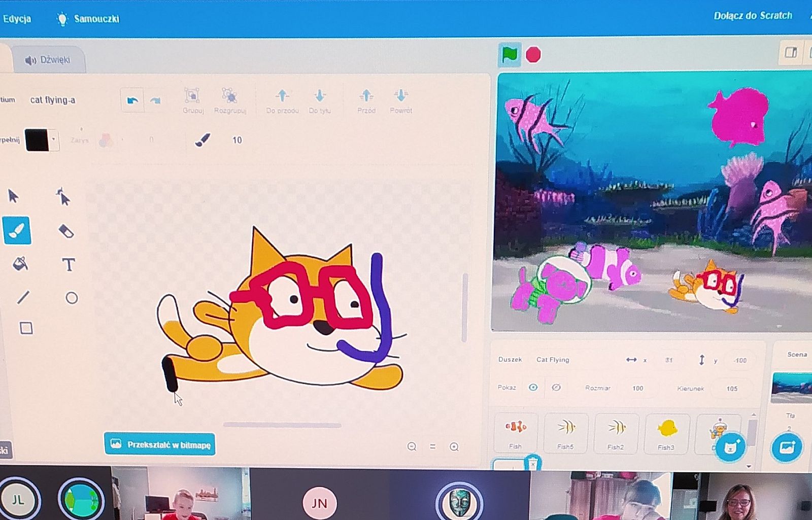Image resolution: width=812 pixels, height=520 pixels.
Task: Edit the costume name cat flying-a
Action: coord(53,100)
